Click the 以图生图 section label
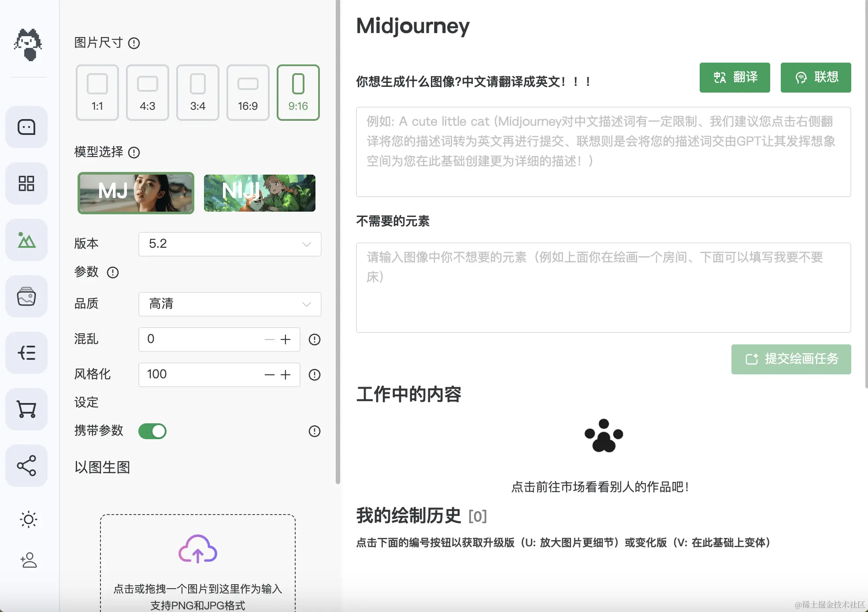868x612 pixels. coord(102,467)
